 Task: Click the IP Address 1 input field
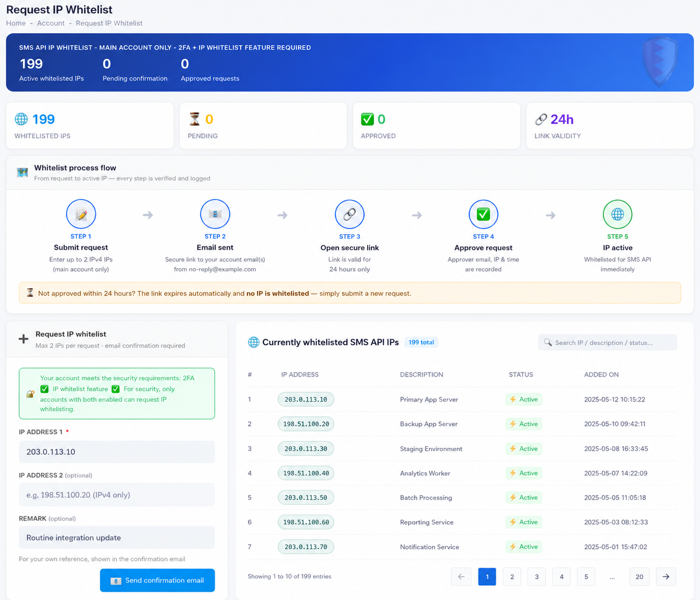(x=117, y=452)
